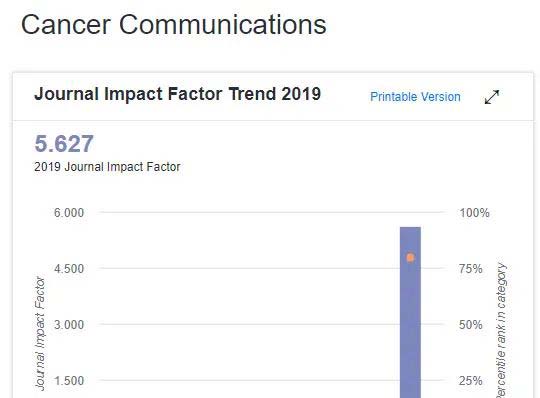Click the 75% right axis label
Screen dimensions: 540x398
[471, 269]
